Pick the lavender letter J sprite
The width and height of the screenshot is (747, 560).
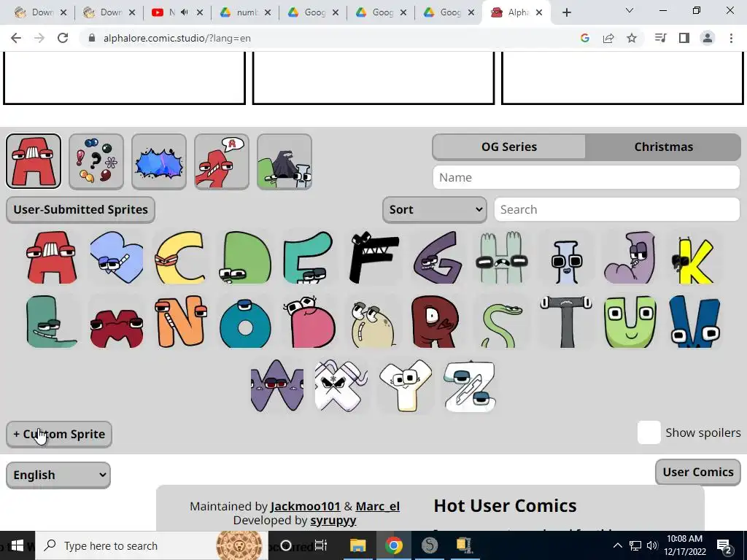[630, 257]
